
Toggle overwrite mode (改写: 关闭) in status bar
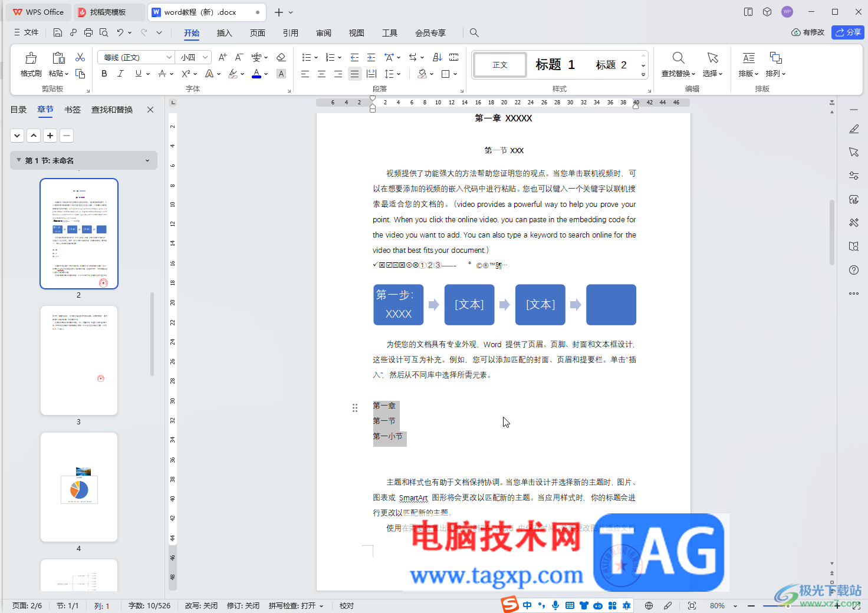pyautogui.click(x=201, y=606)
